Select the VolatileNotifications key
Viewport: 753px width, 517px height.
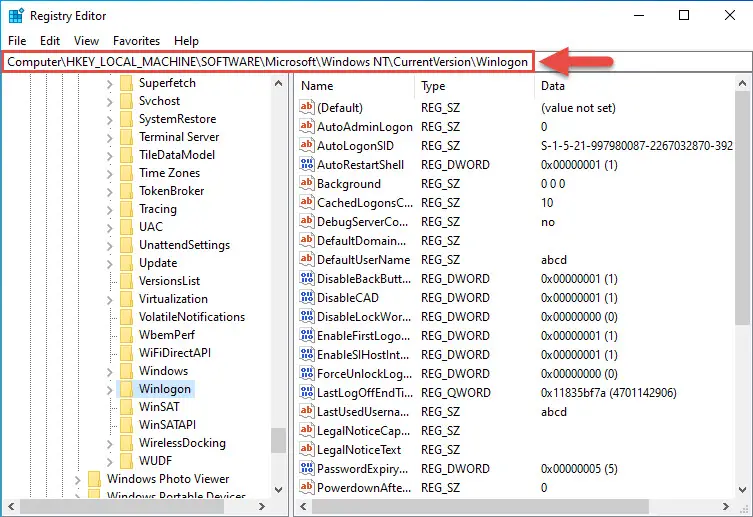(192, 317)
